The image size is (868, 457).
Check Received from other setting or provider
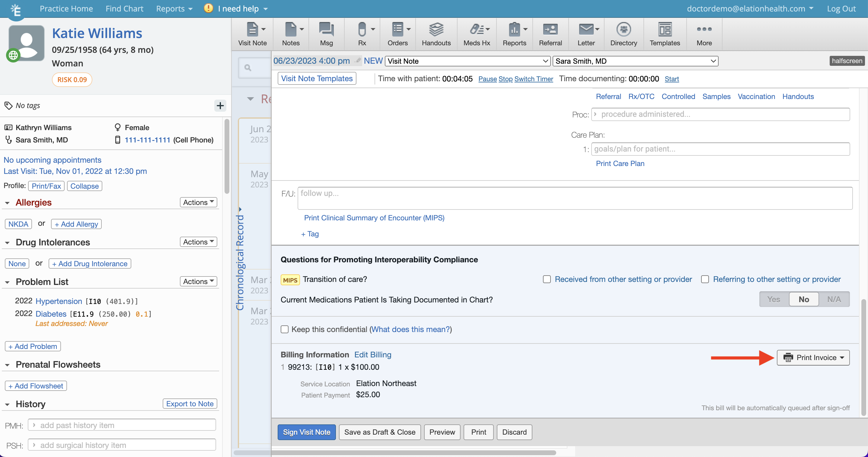click(x=547, y=279)
